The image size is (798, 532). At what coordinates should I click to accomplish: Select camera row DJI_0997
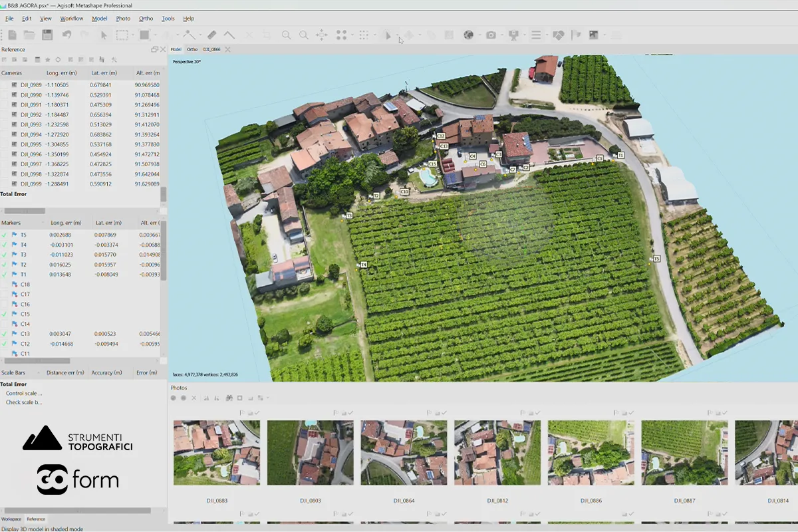80,164
